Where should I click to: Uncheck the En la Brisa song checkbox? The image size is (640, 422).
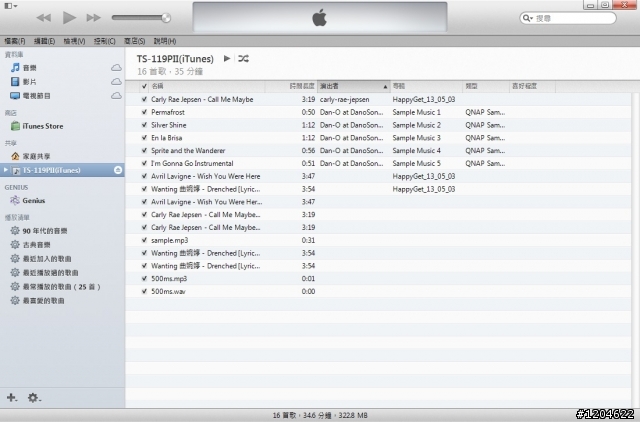[144, 138]
